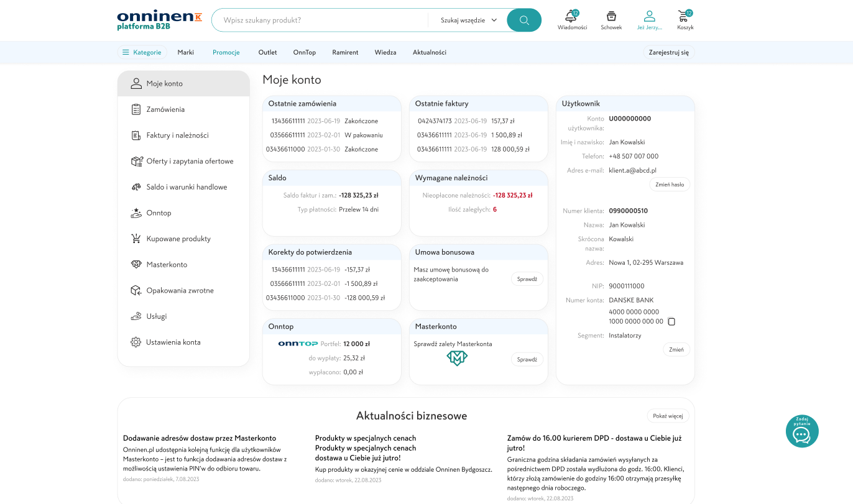Image resolution: width=853 pixels, height=504 pixels.
Task: Click the Saldo i warunki handlowe scales icon
Action: 136,187
